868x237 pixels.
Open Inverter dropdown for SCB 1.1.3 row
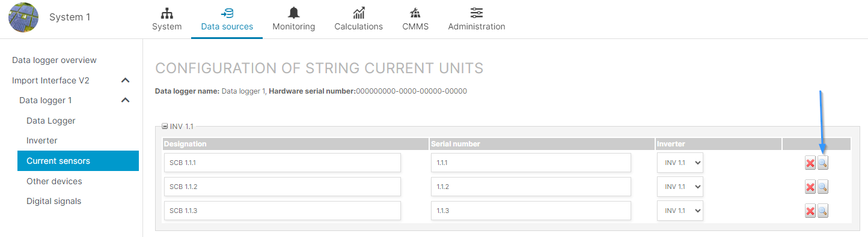[x=680, y=211]
